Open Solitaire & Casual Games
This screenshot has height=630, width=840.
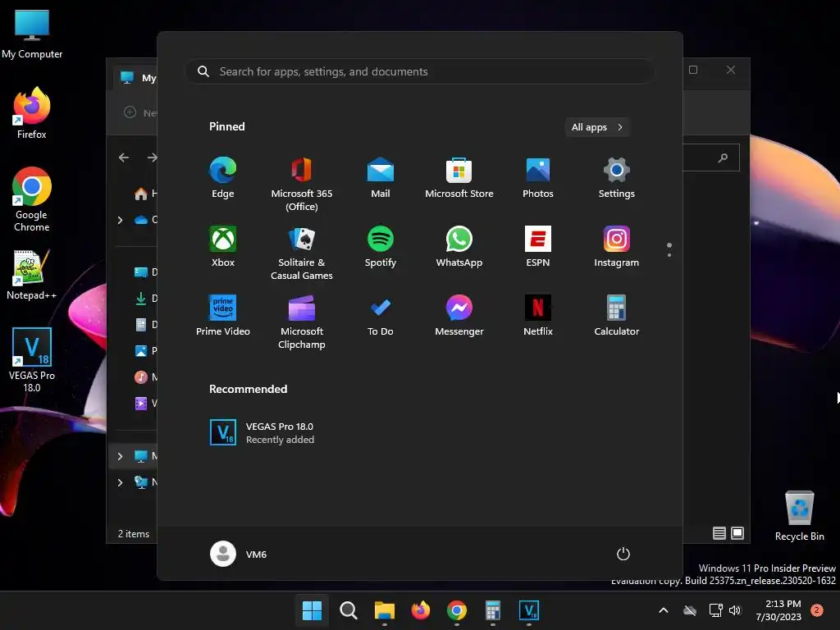point(302,253)
